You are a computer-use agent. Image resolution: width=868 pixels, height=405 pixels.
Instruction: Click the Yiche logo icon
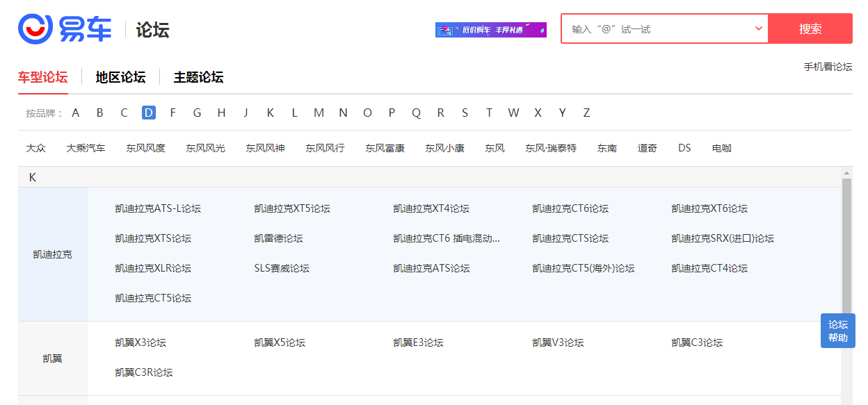pyautogui.click(x=35, y=28)
